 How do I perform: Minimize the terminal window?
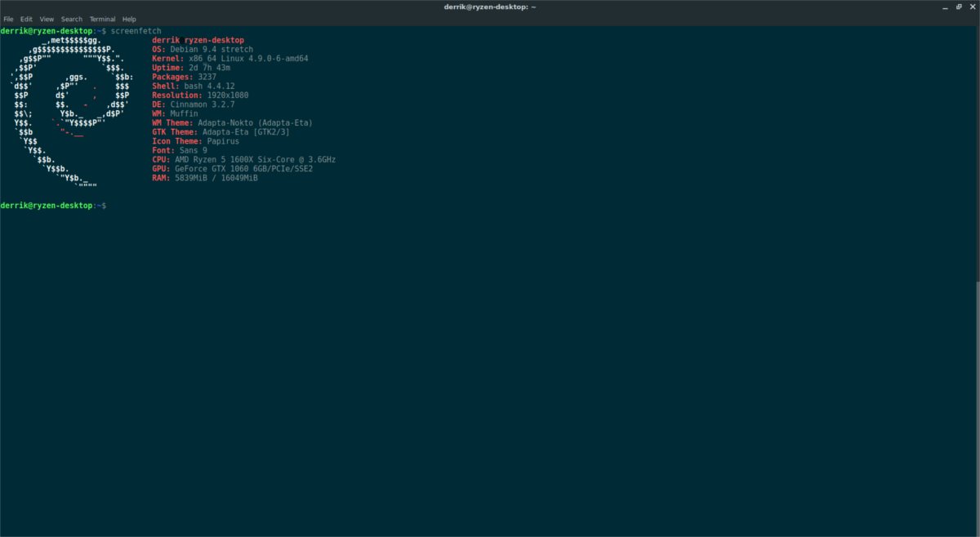click(x=944, y=7)
